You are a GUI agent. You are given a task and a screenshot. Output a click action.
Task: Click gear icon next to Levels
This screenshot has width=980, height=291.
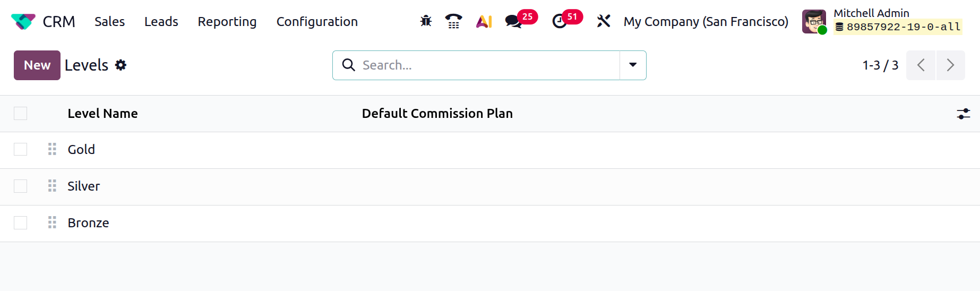click(121, 65)
